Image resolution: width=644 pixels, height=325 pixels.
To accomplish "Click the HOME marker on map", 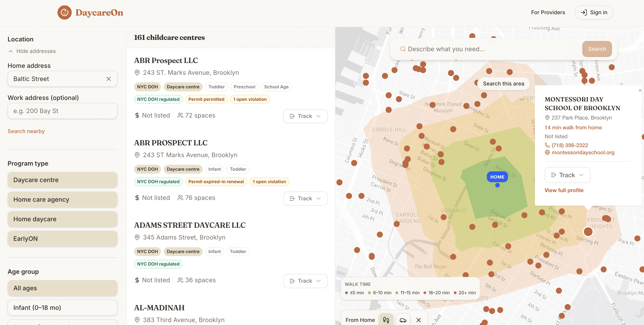I will [x=497, y=177].
